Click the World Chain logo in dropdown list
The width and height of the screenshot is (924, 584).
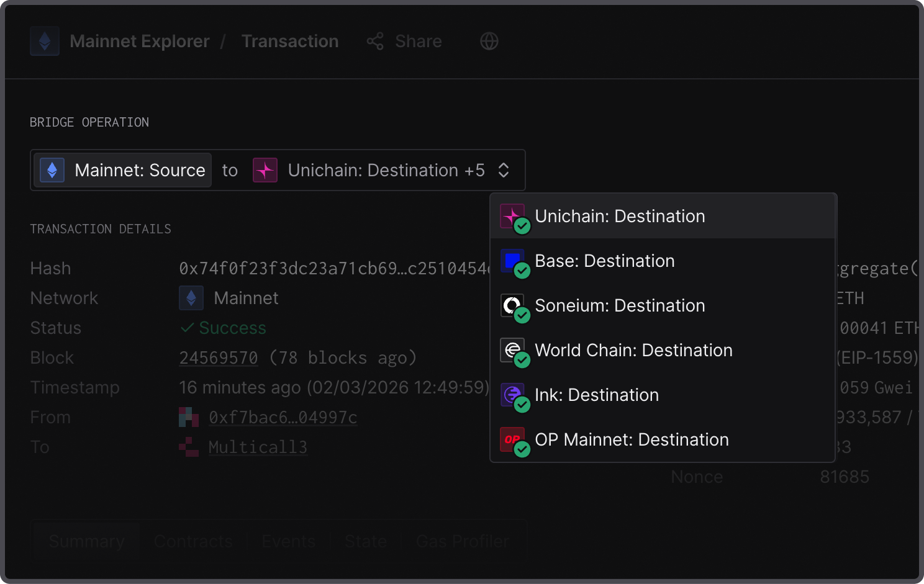tap(512, 350)
